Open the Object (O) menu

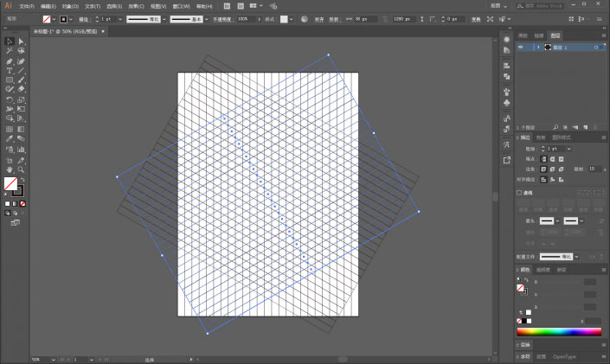pos(70,6)
